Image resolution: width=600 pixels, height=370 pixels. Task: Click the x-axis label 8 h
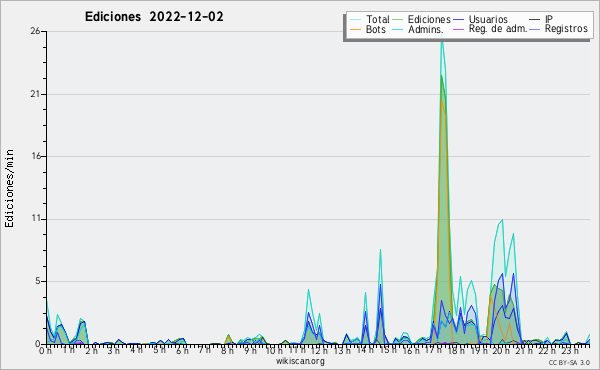pos(227,351)
